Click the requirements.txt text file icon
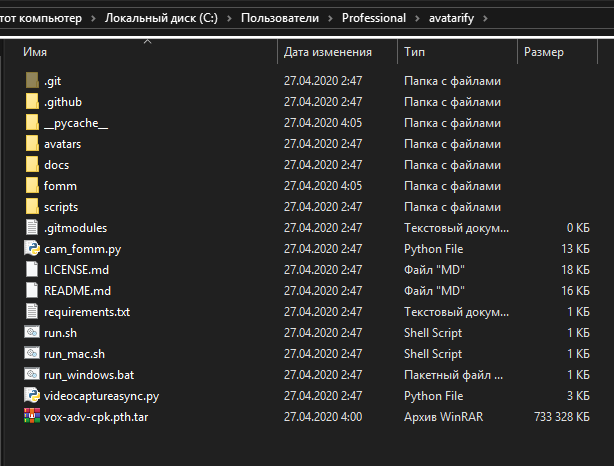The image size is (614, 466). click(x=32, y=312)
